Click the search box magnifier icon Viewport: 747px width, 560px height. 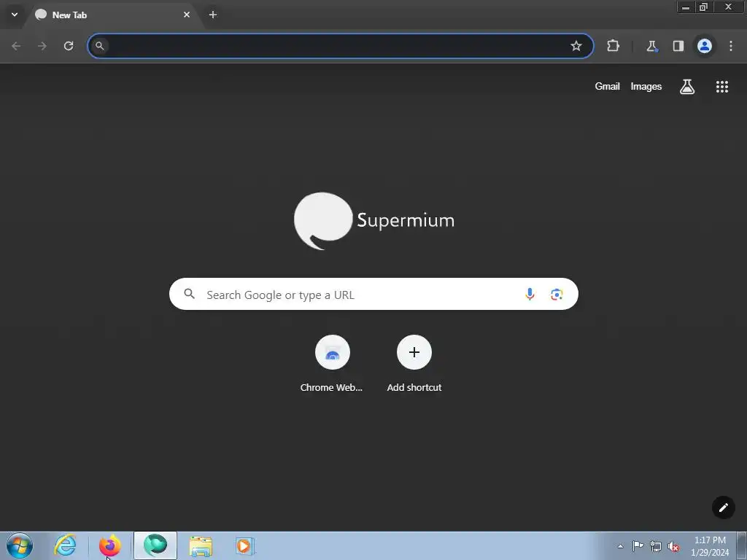point(189,294)
